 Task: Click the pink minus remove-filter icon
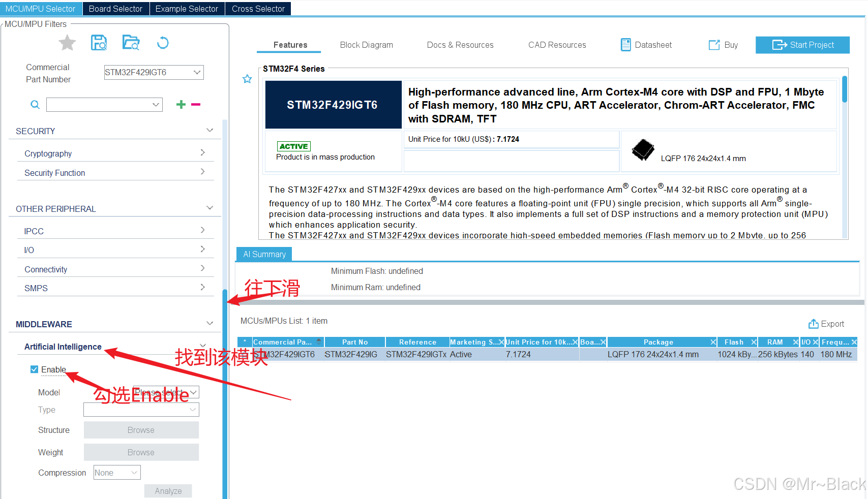pos(196,104)
